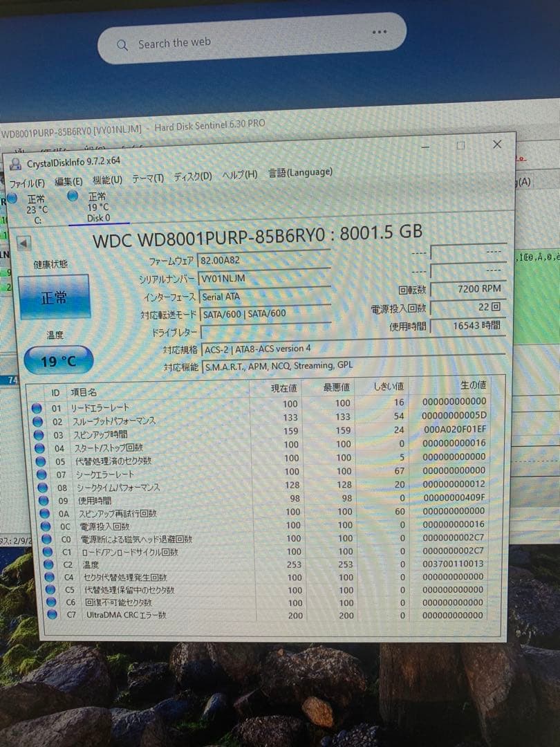Select raw value 00000000005D
The image size is (560, 747).
click(x=455, y=416)
